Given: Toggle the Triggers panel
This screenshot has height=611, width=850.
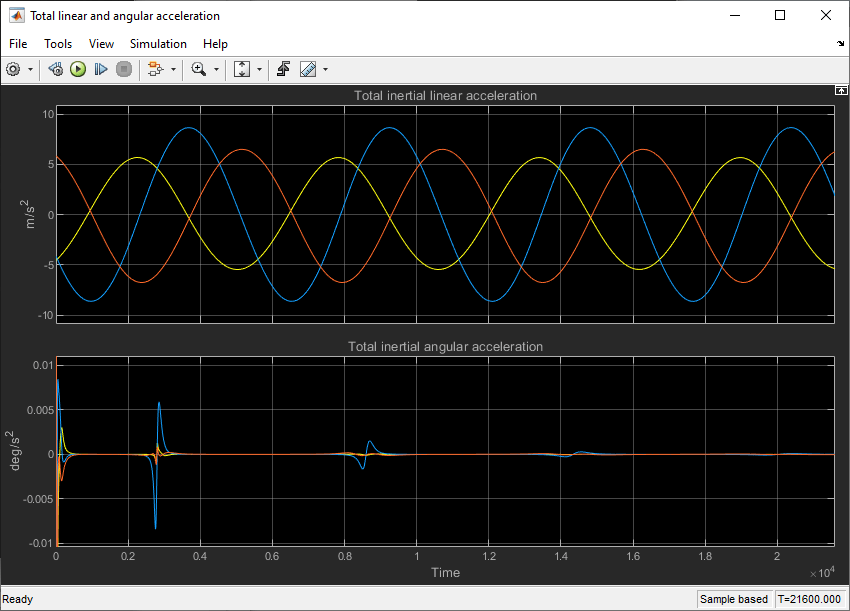Looking at the screenshot, I should click(283, 69).
